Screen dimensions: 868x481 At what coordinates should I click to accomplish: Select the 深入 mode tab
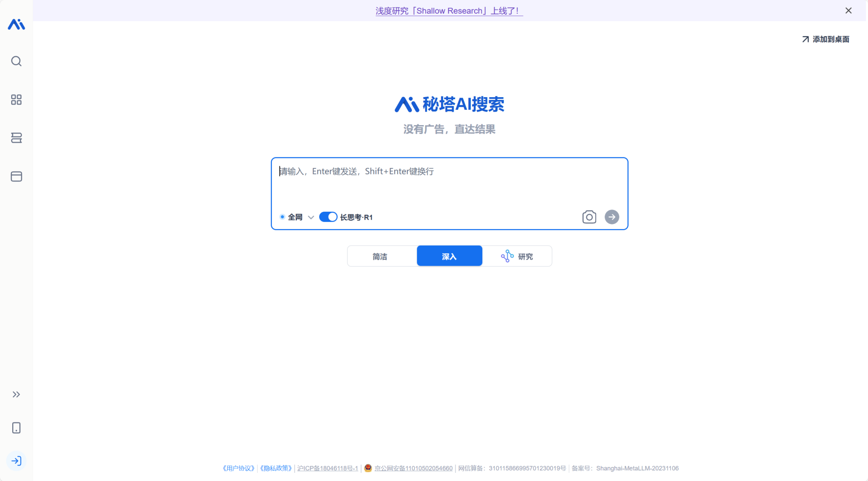(x=449, y=256)
